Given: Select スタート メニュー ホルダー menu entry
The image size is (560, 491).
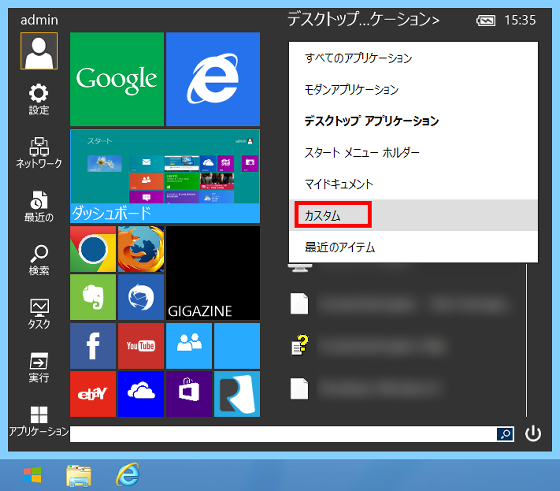Looking at the screenshot, I should pyautogui.click(x=413, y=152).
